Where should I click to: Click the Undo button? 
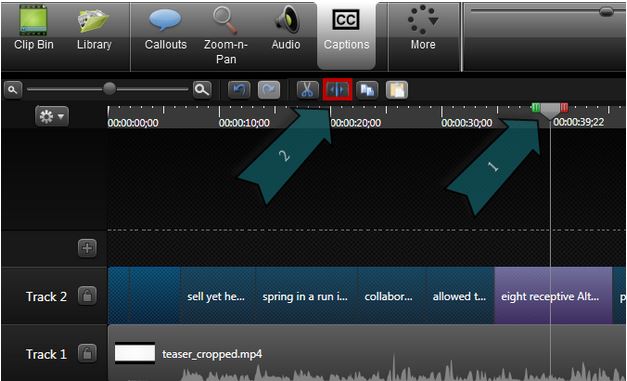239,90
